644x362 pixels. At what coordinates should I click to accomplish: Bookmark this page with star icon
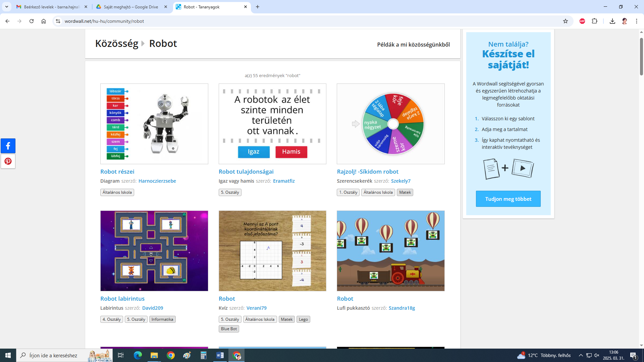point(566,21)
